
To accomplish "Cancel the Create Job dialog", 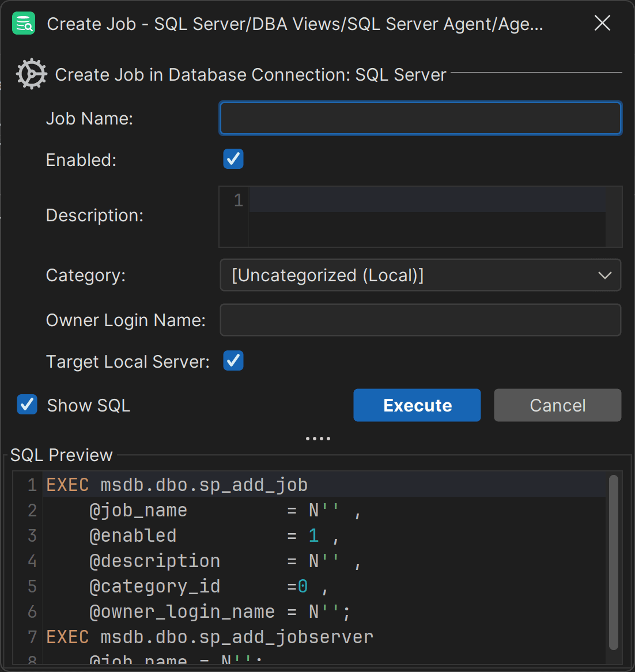I will 557,405.
